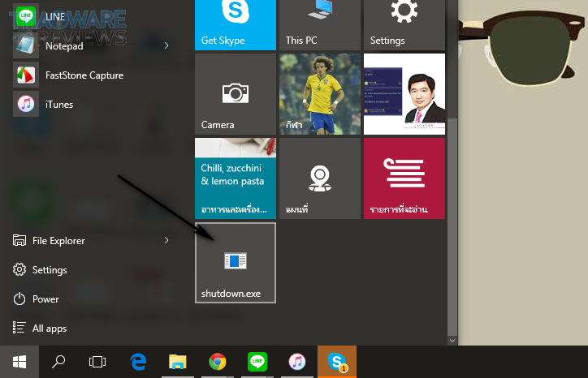
Task: Open the red Reading List tile
Action: click(x=404, y=178)
